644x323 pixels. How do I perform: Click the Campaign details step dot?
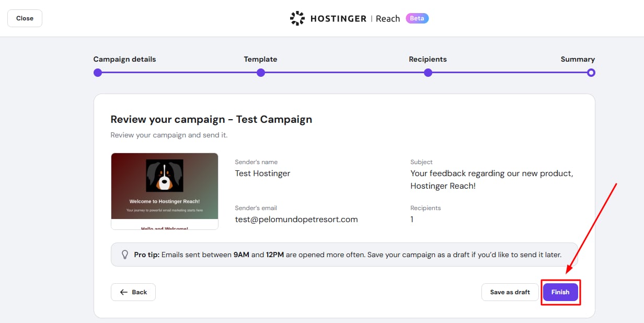(98, 73)
